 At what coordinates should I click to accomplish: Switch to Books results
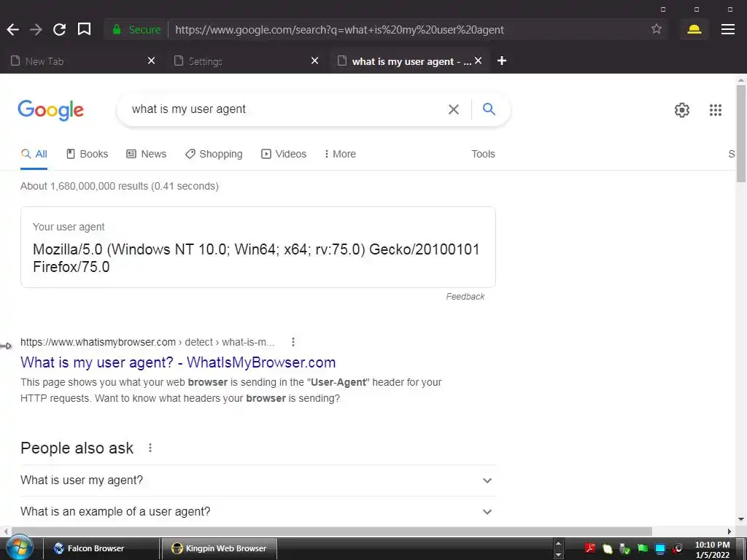88,154
